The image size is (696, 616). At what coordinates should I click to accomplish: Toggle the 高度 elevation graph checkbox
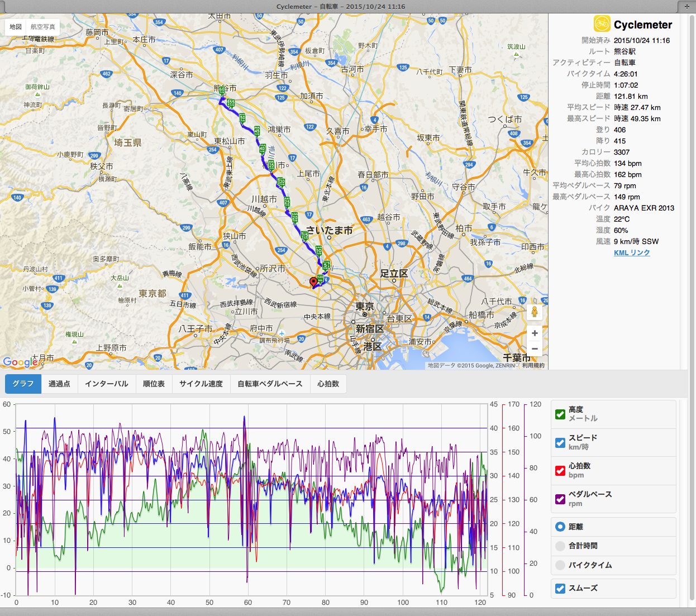pyautogui.click(x=560, y=414)
